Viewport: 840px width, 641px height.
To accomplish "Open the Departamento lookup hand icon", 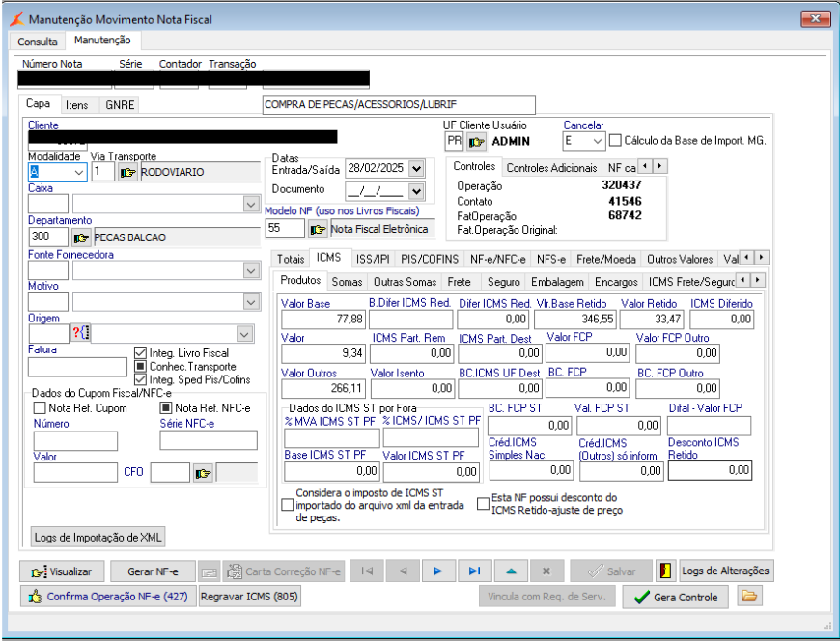I will pyautogui.click(x=81, y=237).
